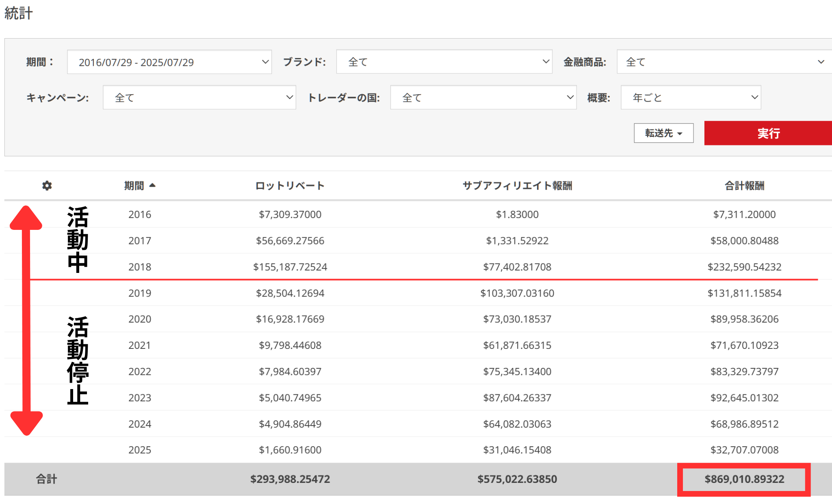Sort by 合計報酬 column header

pos(744,186)
